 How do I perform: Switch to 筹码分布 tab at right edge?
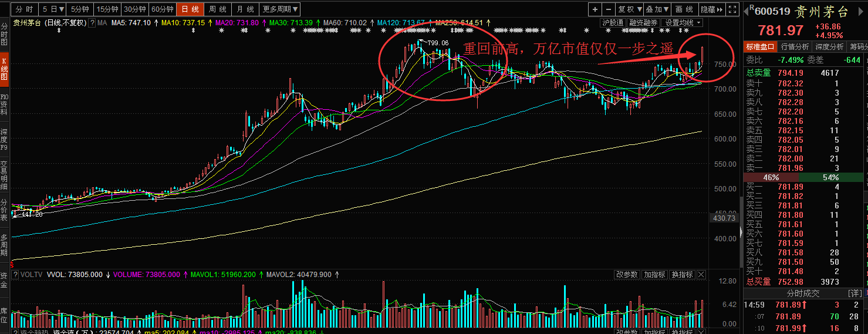click(x=857, y=47)
